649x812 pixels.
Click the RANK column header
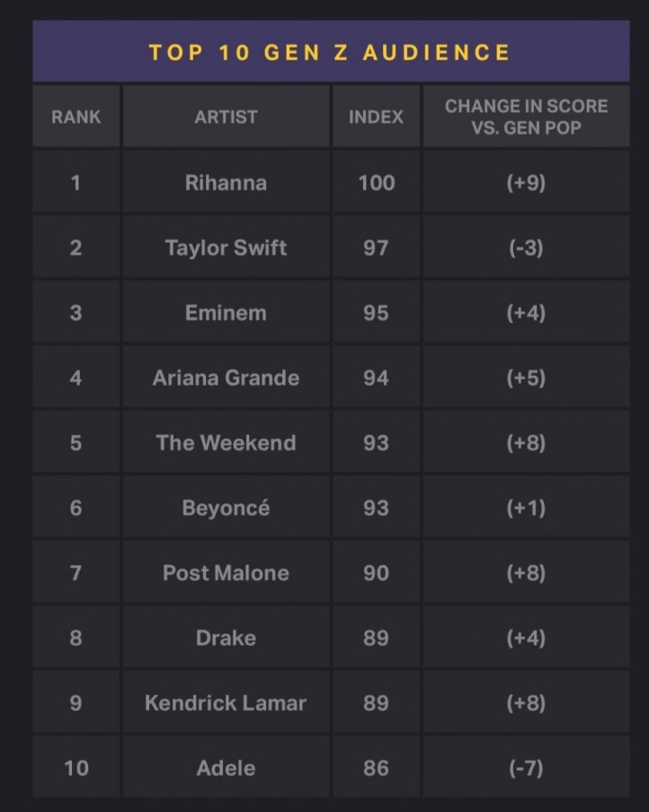(76, 117)
